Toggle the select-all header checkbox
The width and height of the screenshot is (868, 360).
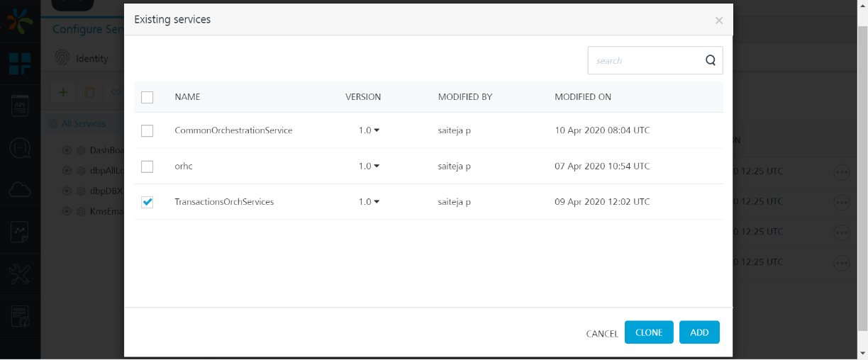(x=148, y=97)
